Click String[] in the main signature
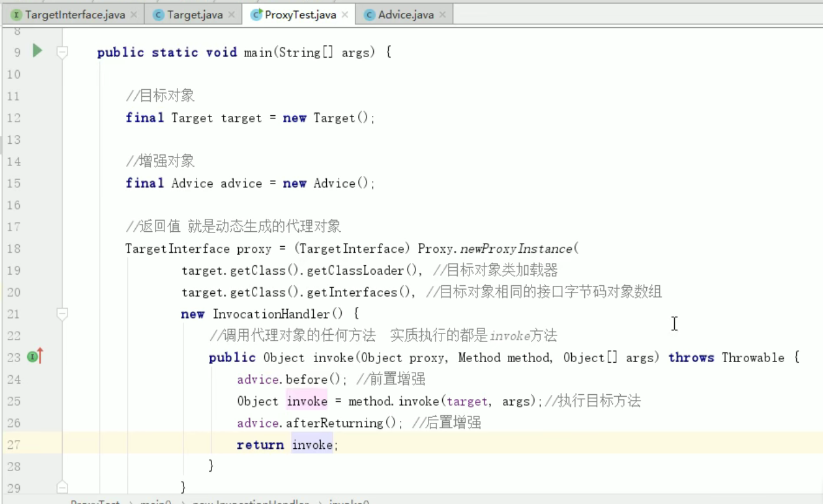This screenshot has height=504, width=823. coord(306,52)
